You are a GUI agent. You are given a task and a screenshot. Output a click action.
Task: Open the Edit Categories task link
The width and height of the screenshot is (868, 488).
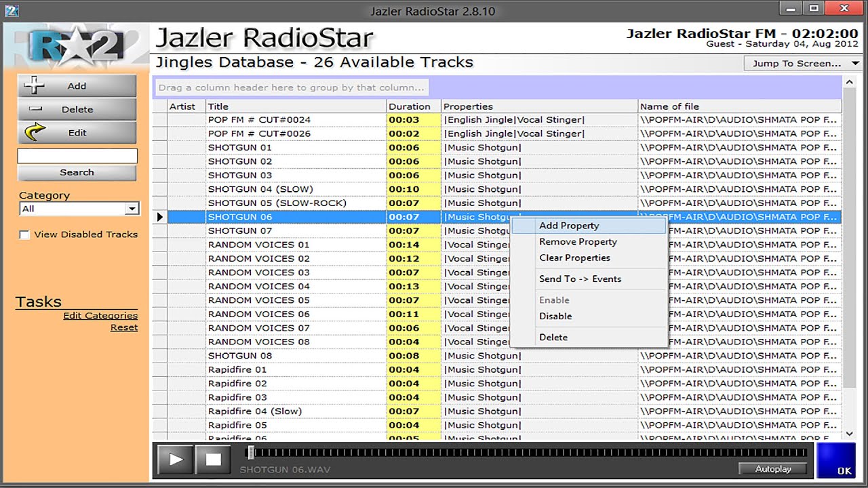point(100,316)
